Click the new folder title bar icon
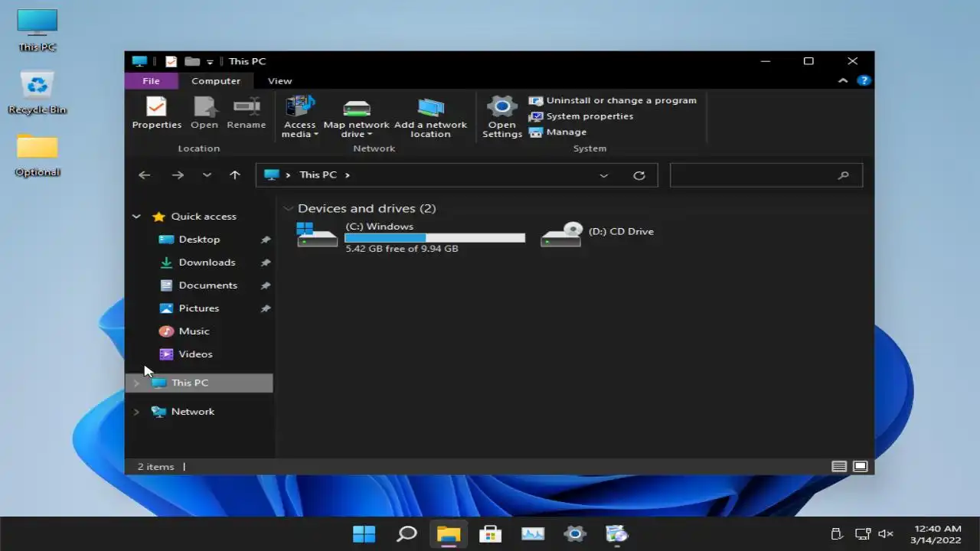 (x=191, y=61)
